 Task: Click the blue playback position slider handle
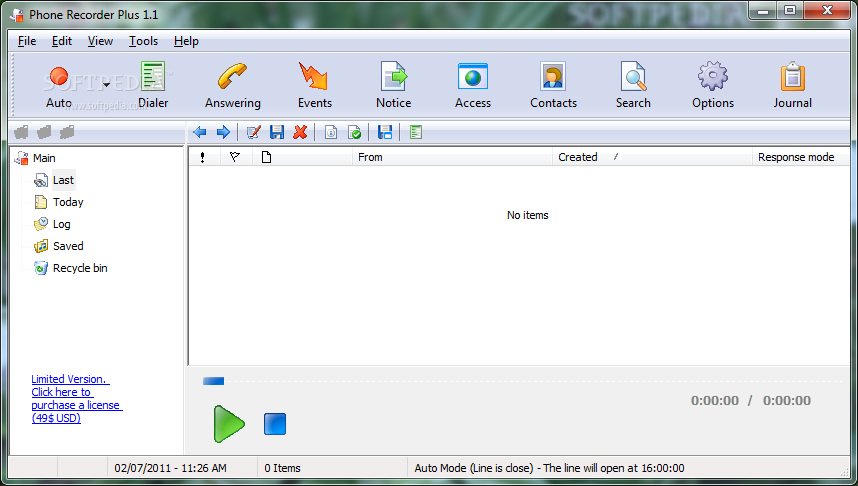point(213,381)
